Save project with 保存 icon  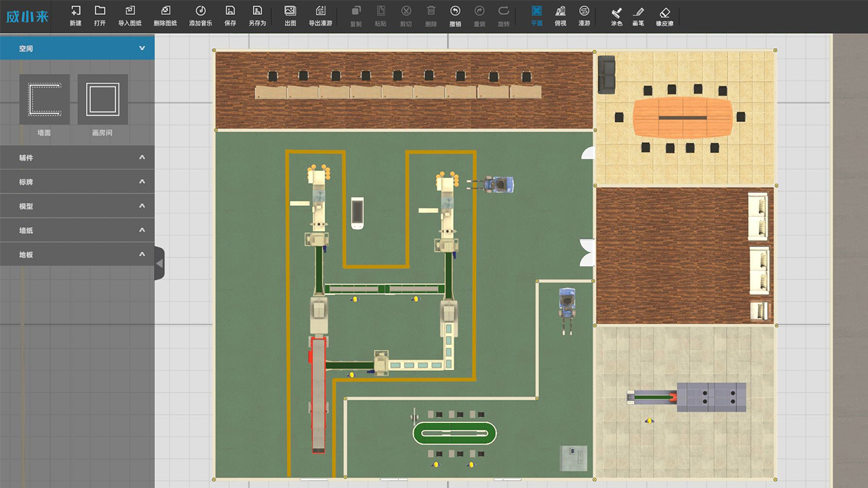point(230,15)
